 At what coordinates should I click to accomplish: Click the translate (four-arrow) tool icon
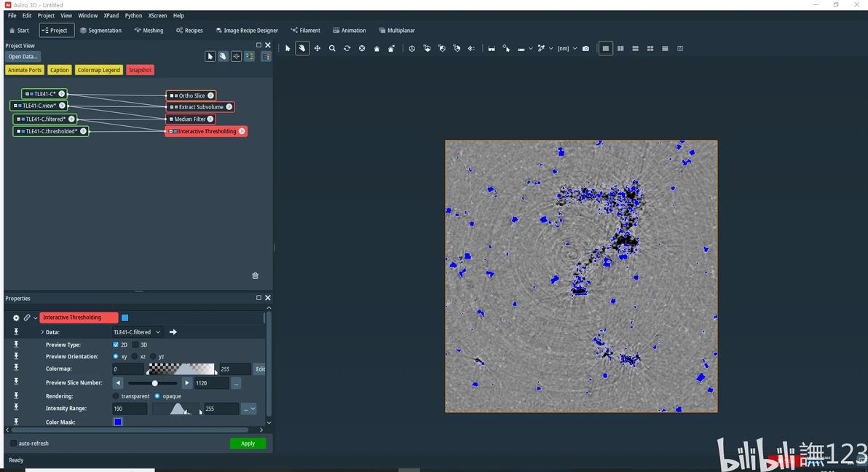pyautogui.click(x=317, y=49)
